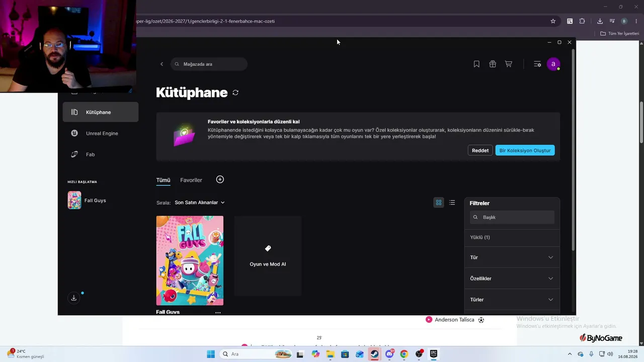Open the launcher settings list icon
The width and height of the screenshot is (644, 362).
(537, 64)
